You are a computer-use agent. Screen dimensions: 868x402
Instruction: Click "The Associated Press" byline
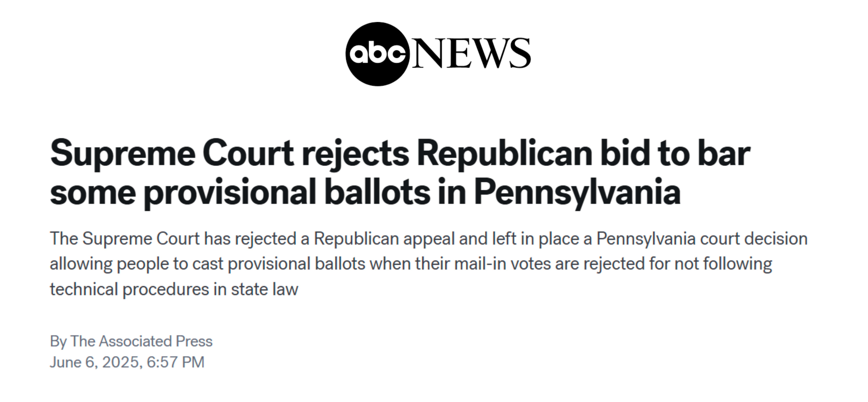click(x=141, y=341)
